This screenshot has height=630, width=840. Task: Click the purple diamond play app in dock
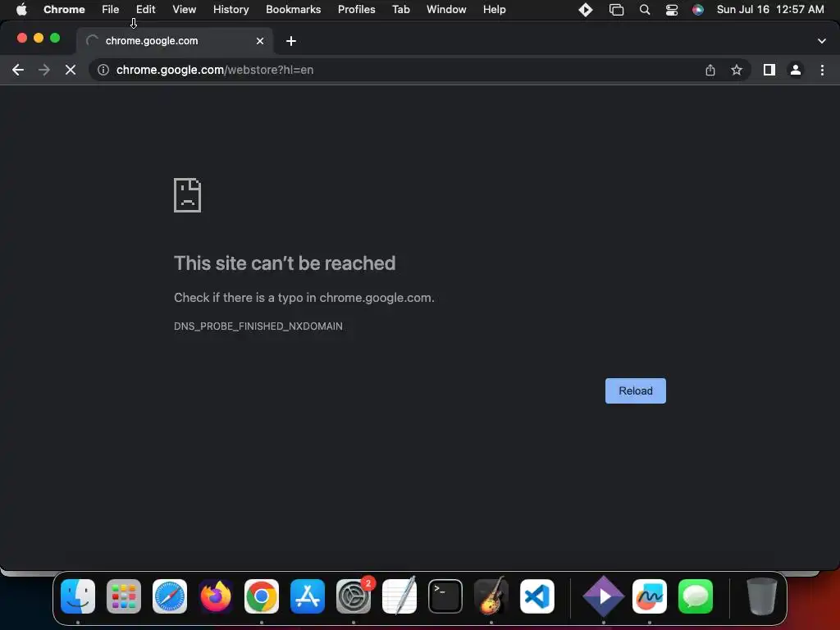(x=604, y=596)
